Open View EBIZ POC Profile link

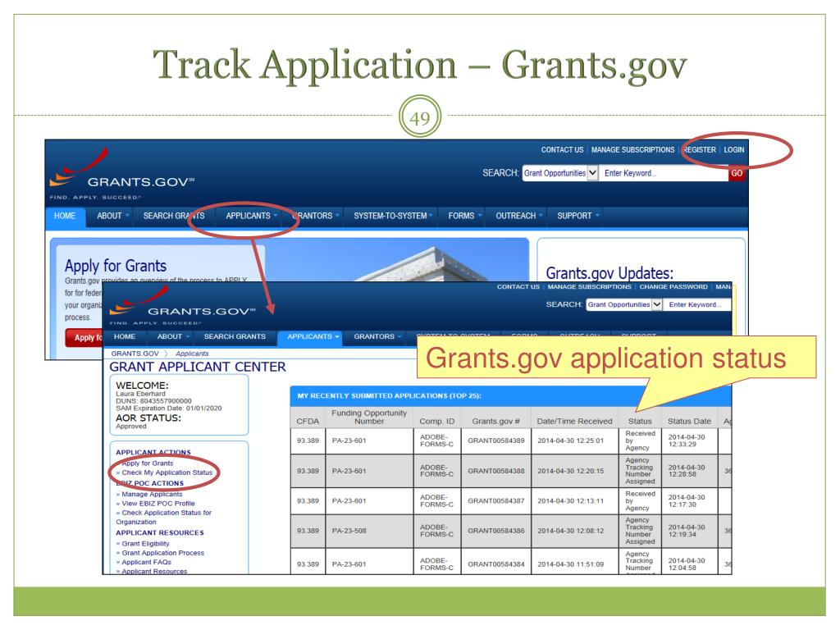click(158, 504)
